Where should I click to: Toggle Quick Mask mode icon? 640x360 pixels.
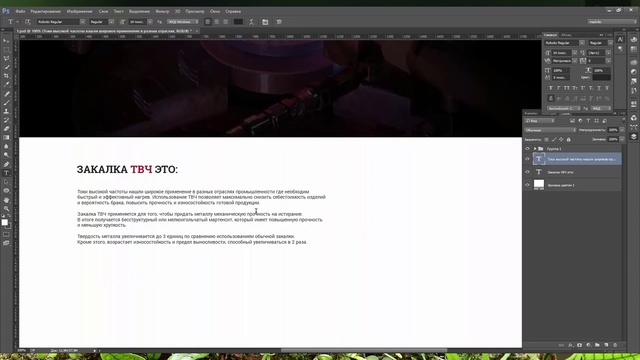[x=6, y=235]
